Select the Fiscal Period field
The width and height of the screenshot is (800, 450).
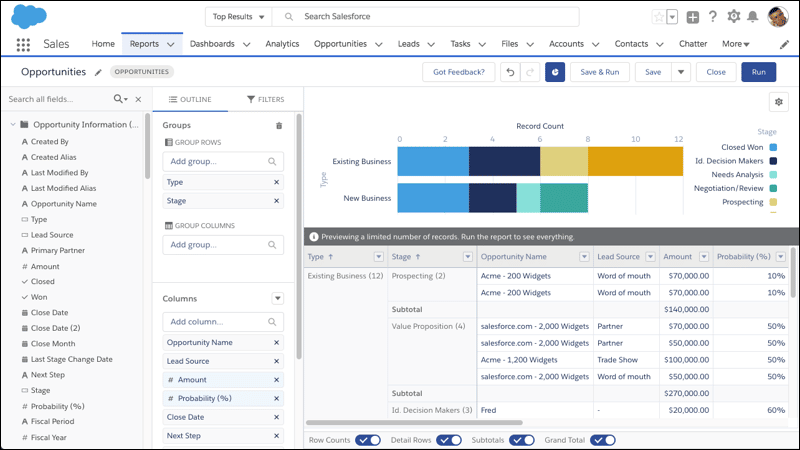[52, 421]
